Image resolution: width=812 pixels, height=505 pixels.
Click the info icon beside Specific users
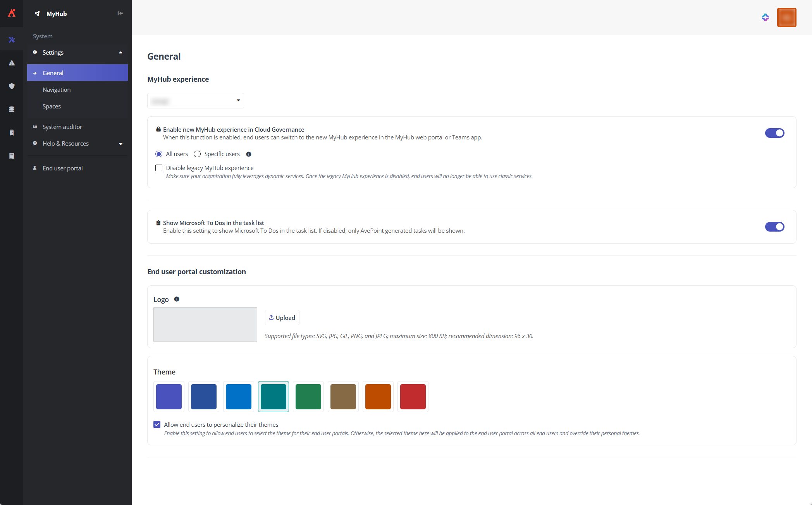[x=249, y=154]
